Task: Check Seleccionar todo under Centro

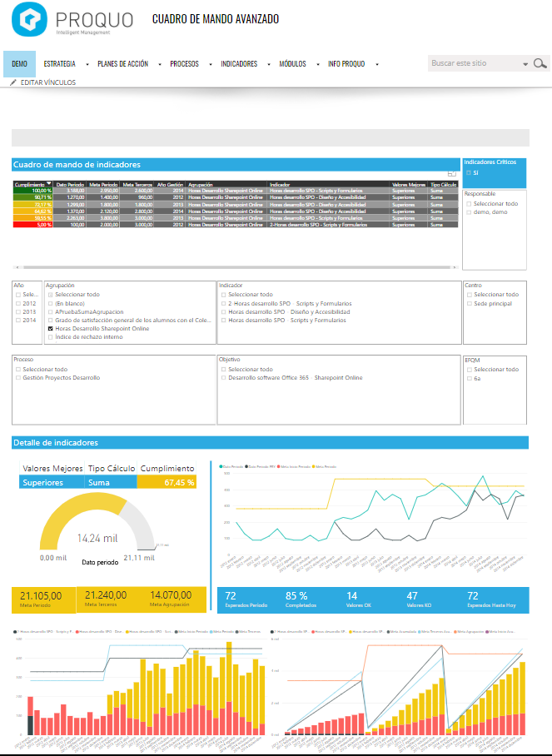Action: point(470,295)
